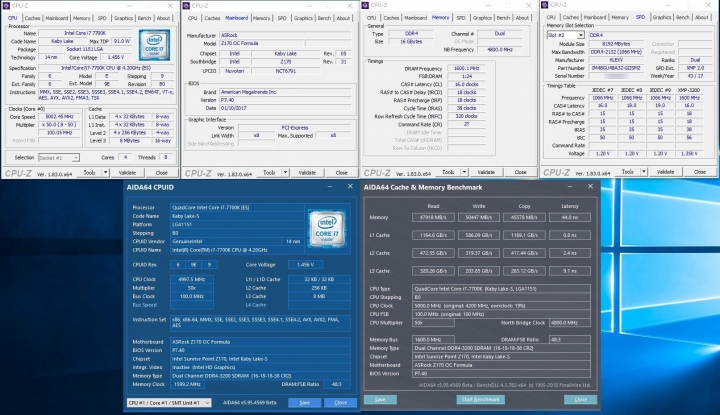Close first CPU-Z window with X icon
Screen dimensions: 720x415
(x=170, y=6)
